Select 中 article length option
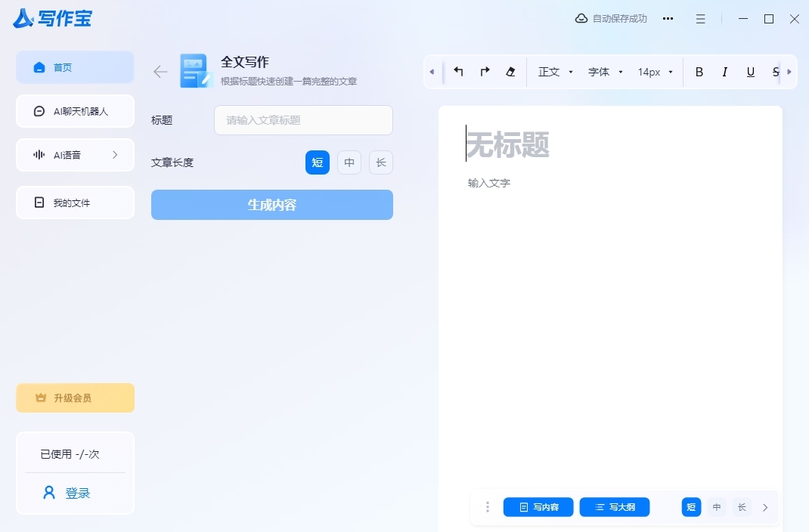Image resolution: width=809 pixels, height=532 pixels. (349, 162)
